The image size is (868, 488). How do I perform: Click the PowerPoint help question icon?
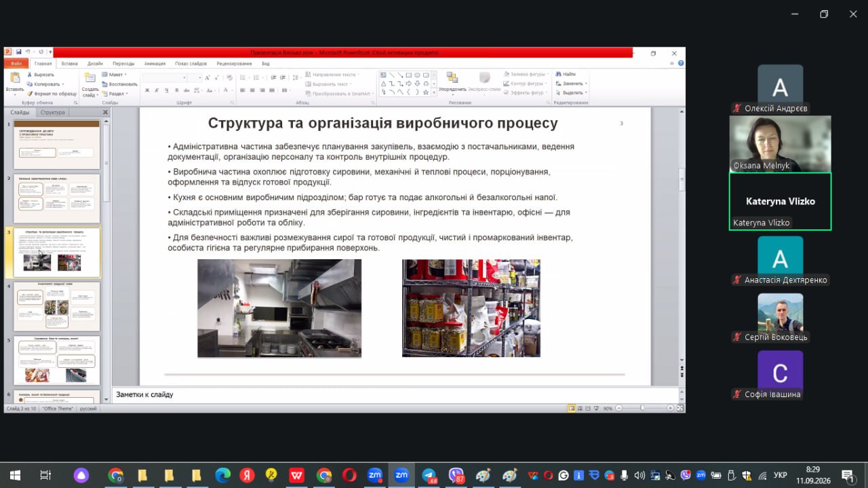coord(680,63)
